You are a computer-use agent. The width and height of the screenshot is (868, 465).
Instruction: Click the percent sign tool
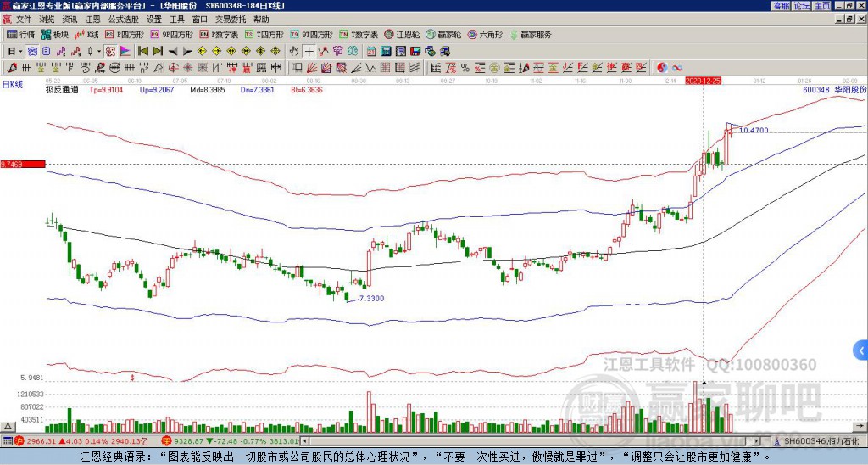[x=465, y=68]
